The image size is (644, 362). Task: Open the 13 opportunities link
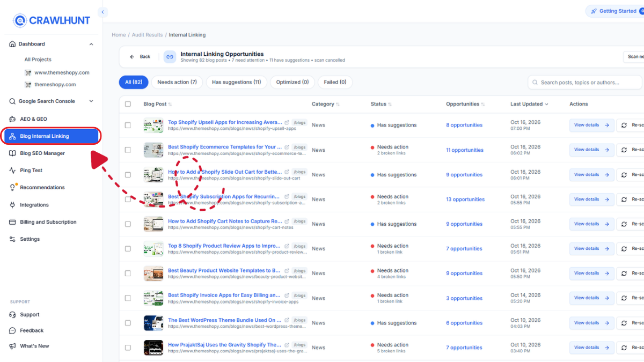click(465, 200)
